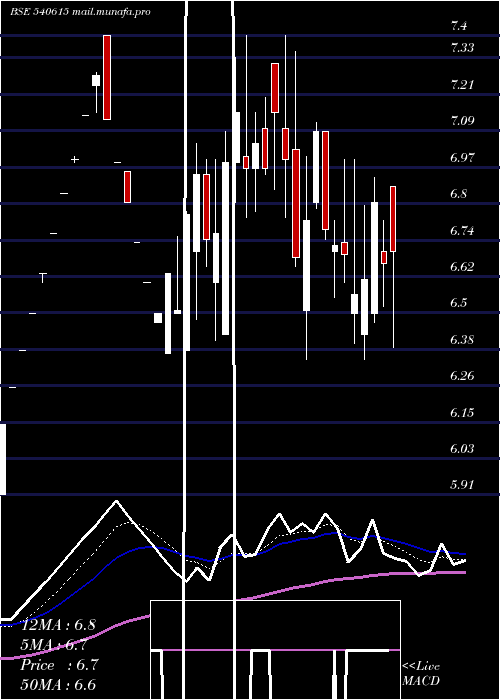Click the last red candlestick on the right
The image size is (500, 700).
click(x=393, y=219)
